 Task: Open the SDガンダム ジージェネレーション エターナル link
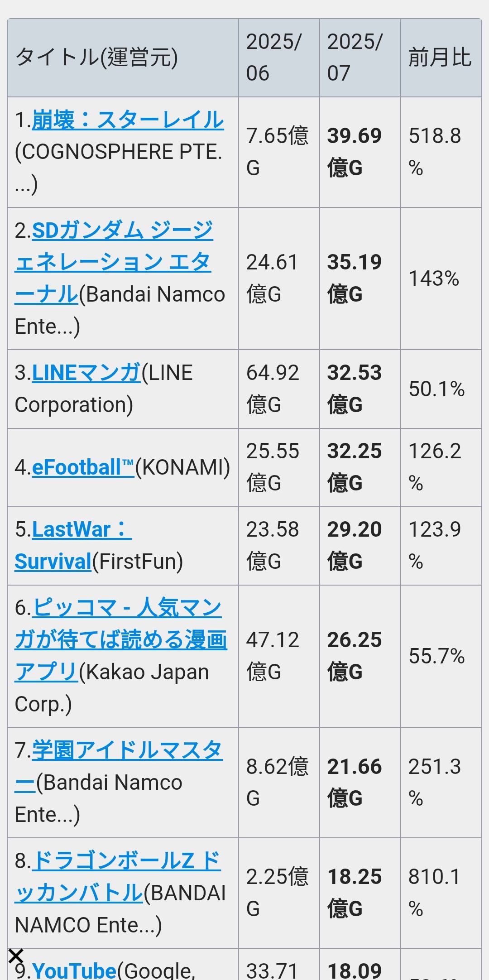113,262
